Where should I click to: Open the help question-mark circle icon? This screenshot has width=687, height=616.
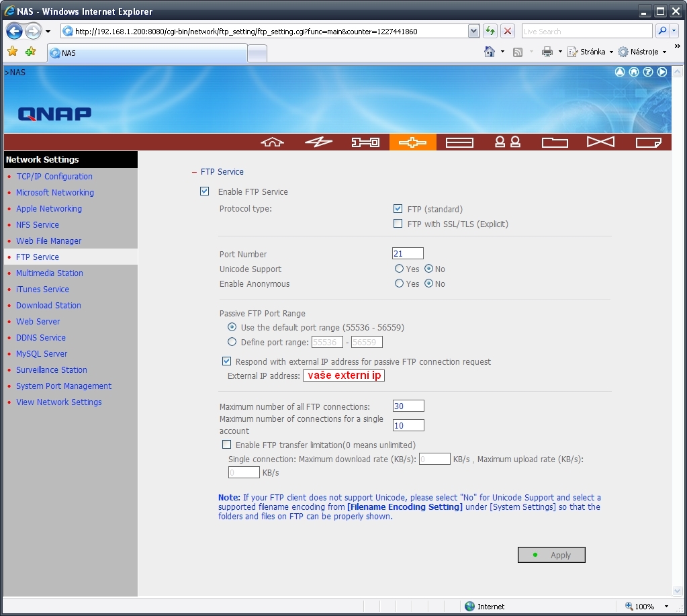coord(648,72)
